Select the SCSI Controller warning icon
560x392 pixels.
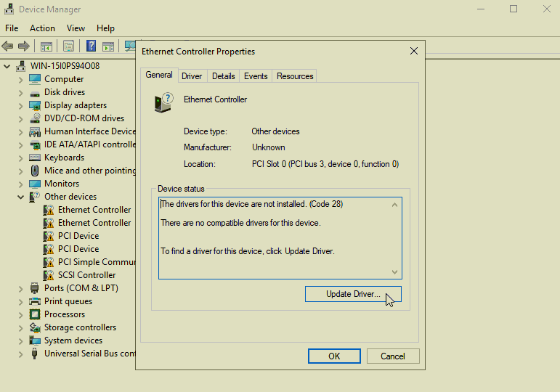(x=49, y=275)
